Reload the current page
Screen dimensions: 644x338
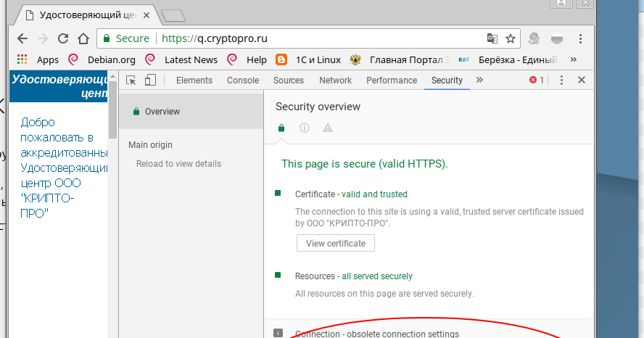tap(63, 38)
